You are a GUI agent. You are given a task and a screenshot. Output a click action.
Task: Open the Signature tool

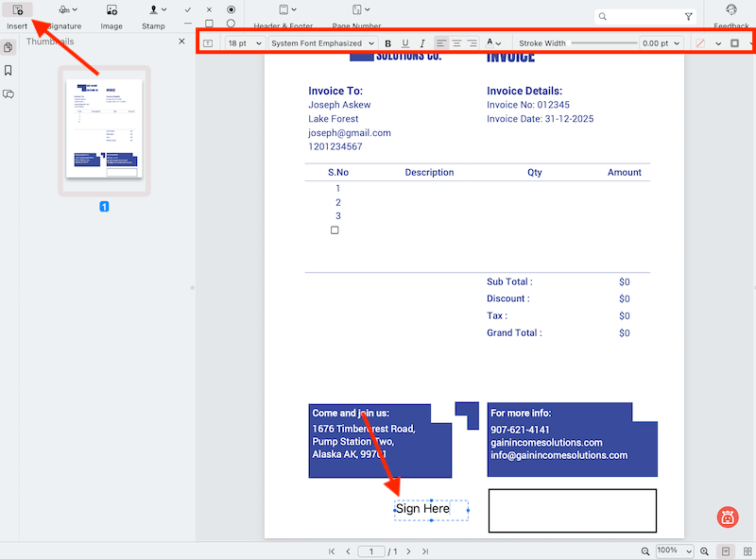click(x=64, y=16)
